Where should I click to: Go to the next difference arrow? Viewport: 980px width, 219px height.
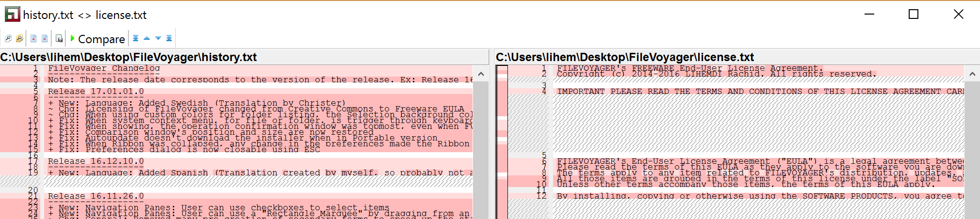tap(158, 38)
